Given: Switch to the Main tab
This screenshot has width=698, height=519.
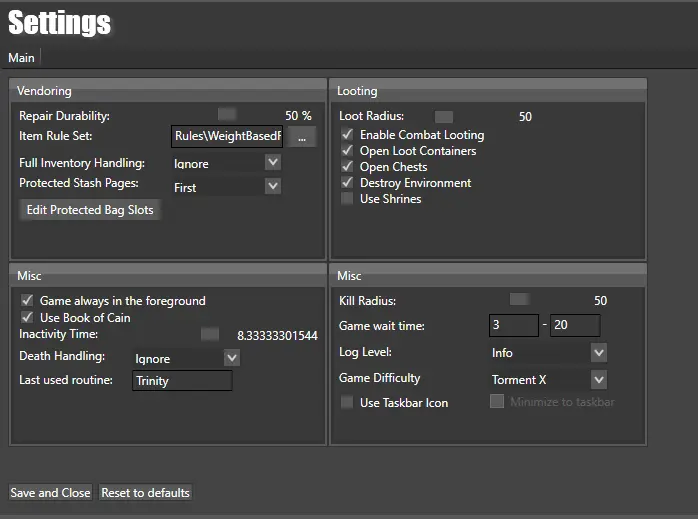Looking at the screenshot, I should click(x=21, y=58).
